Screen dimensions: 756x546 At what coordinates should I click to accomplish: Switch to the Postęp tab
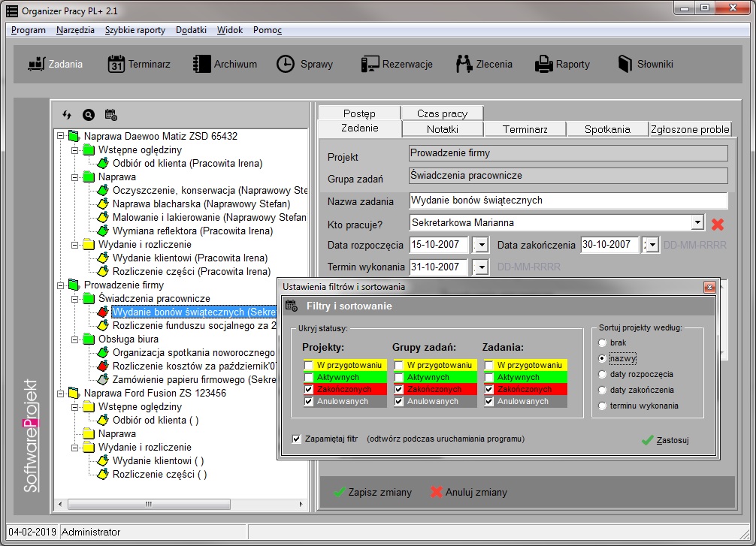pos(359,113)
